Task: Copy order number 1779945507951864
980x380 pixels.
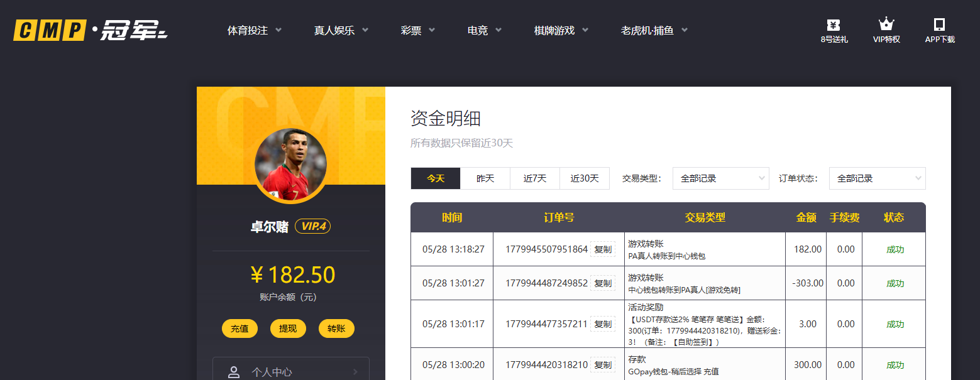Action: (x=603, y=249)
